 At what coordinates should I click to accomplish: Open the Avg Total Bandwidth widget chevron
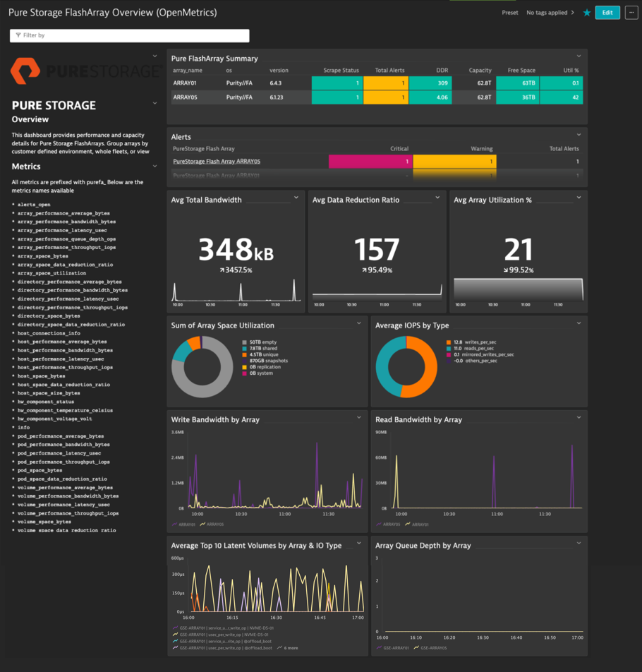(296, 198)
